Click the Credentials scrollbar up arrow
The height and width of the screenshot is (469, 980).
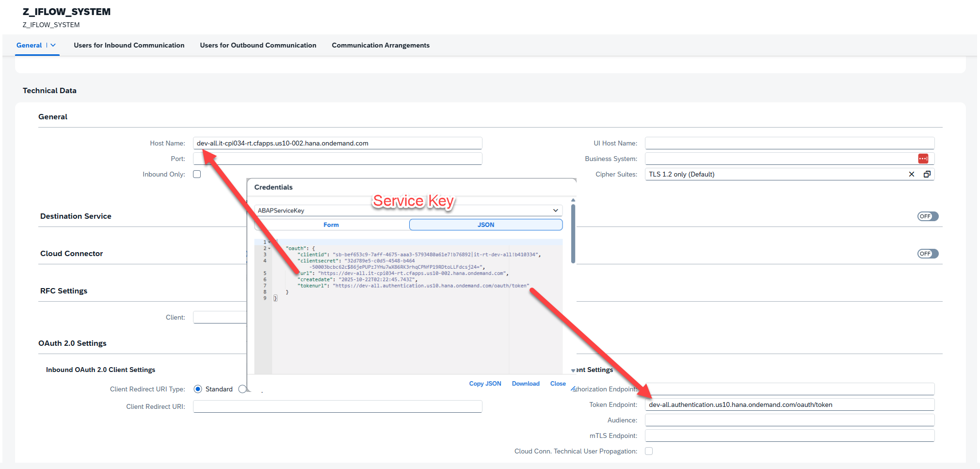click(573, 200)
